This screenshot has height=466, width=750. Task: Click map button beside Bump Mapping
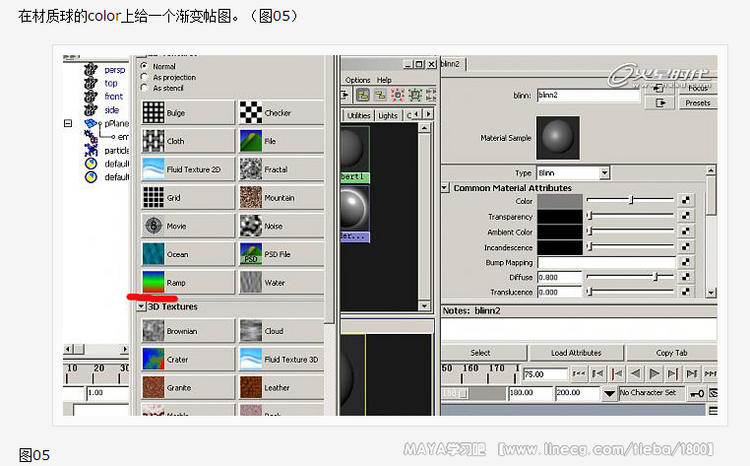click(685, 262)
